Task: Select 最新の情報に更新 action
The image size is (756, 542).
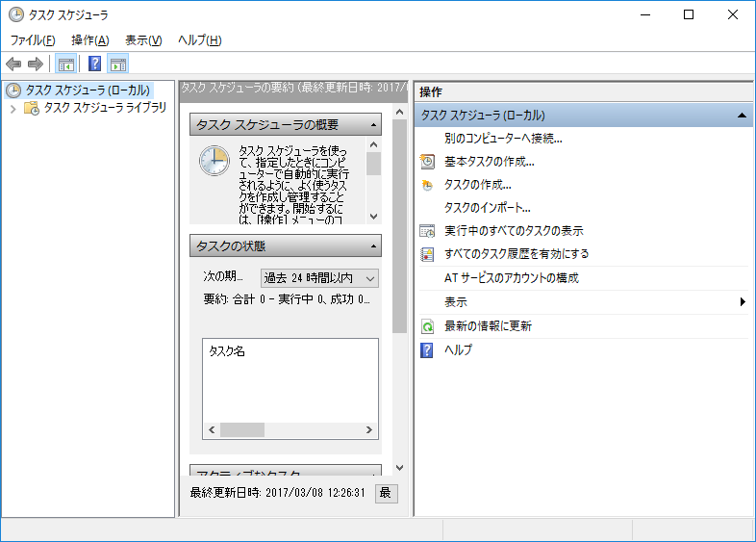Action: (488, 326)
